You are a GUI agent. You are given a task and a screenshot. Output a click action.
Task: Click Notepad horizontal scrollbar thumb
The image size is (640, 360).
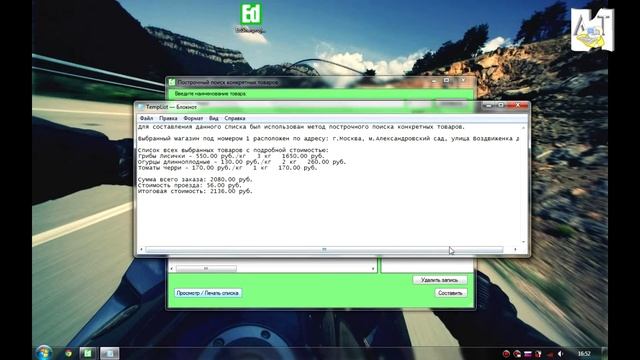tap(324, 249)
